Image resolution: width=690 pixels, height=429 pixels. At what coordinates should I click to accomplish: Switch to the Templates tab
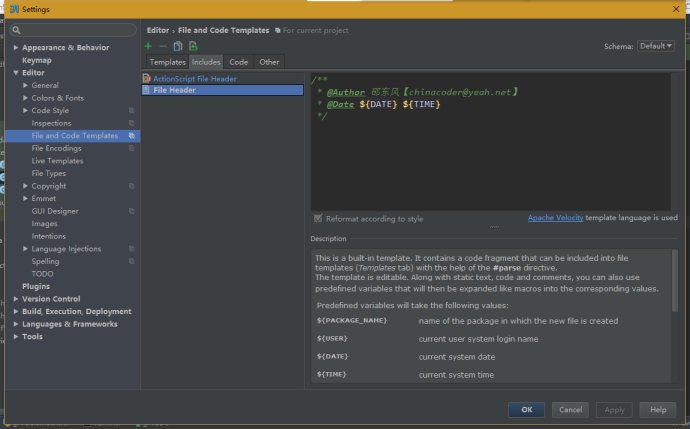pyautogui.click(x=167, y=62)
